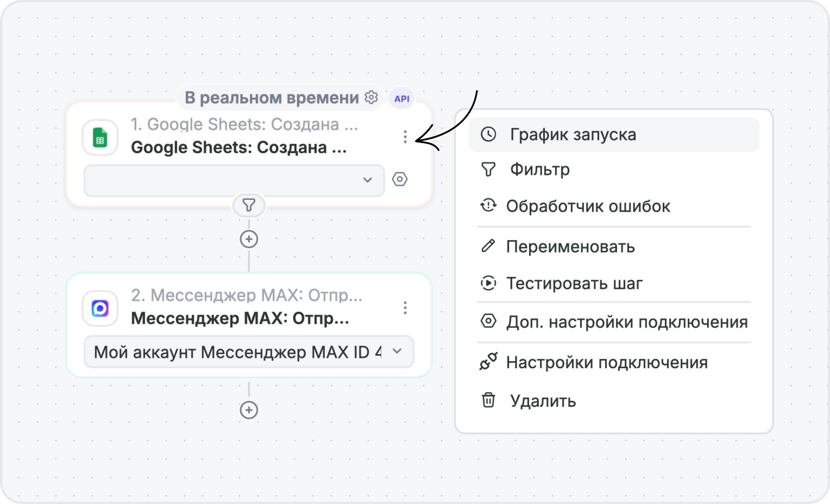Click the Messenger MAX app icon in step 2
The height and width of the screenshot is (504, 830).
[x=100, y=308]
